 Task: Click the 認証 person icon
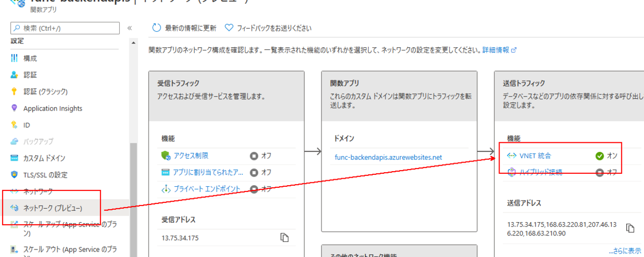click(14, 75)
